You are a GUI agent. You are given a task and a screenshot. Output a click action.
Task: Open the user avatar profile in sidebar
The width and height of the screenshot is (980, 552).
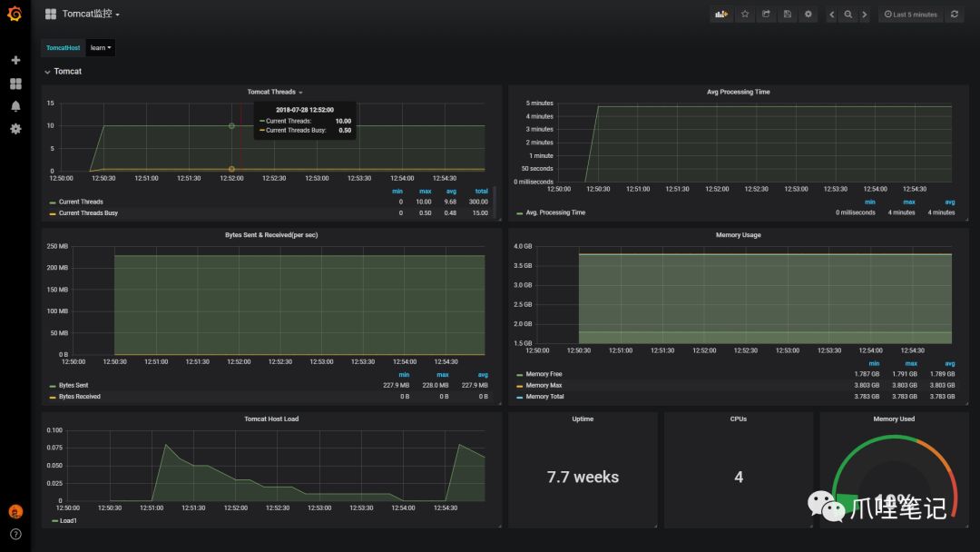click(x=15, y=511)
